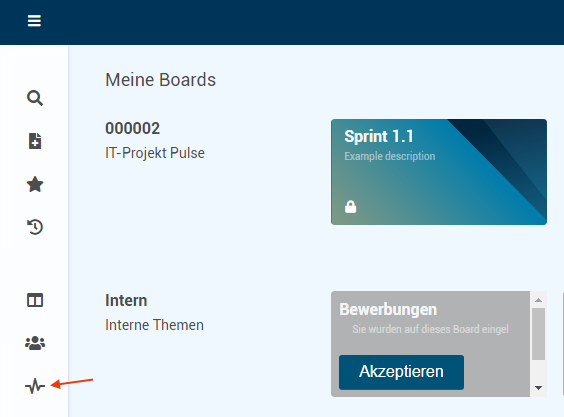Open boards overview via the columns icon
Viewport: 564px width, 417px height.
[35, 300]
